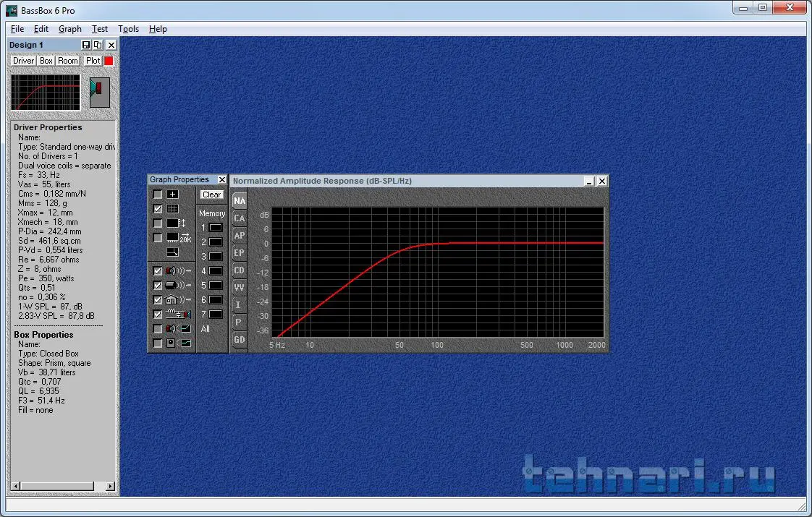Enable the driver measured response checkbox
812x517 pixels.
point(158,329)
